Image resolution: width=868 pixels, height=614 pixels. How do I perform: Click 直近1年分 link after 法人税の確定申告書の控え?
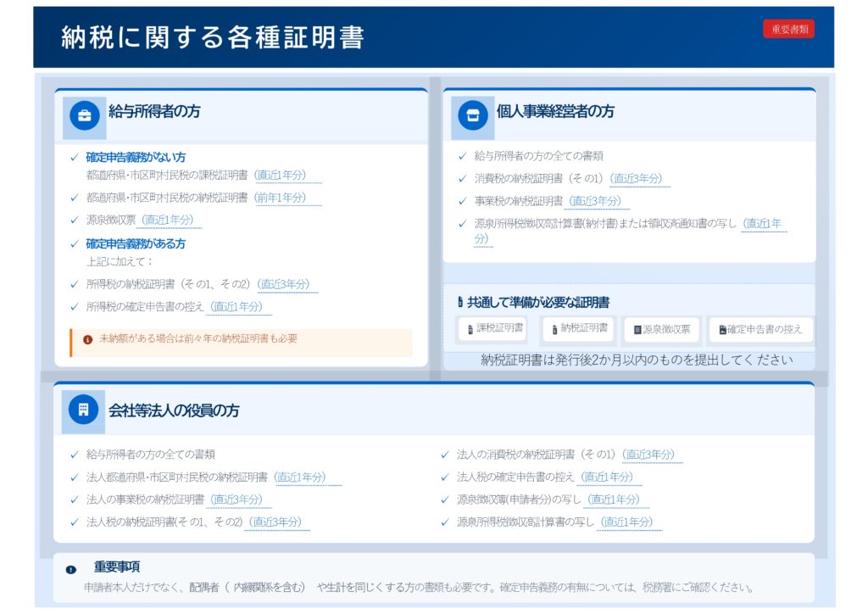point(607,477)
